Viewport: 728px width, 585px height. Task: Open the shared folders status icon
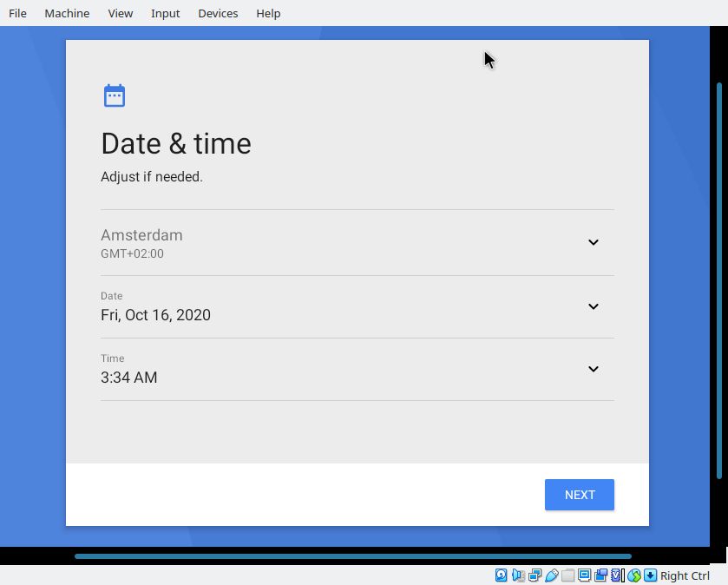(x=567, y=575)
